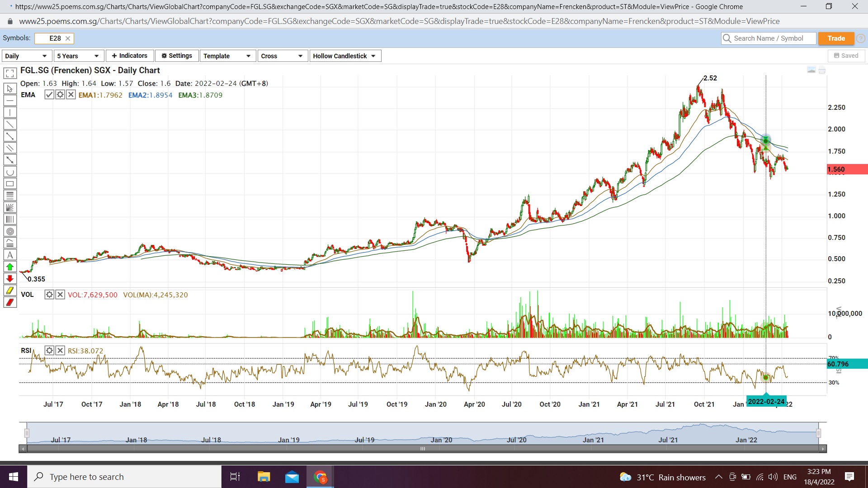This screenshot has height=488, width=868.
Task: Open the Indicators menu
Action: coord(130,56)
